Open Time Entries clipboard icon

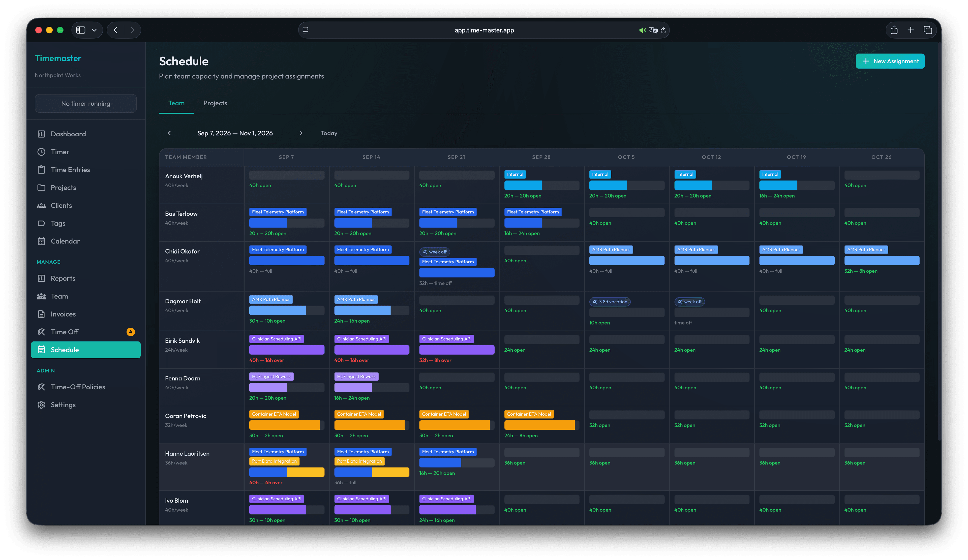(42, 169)
